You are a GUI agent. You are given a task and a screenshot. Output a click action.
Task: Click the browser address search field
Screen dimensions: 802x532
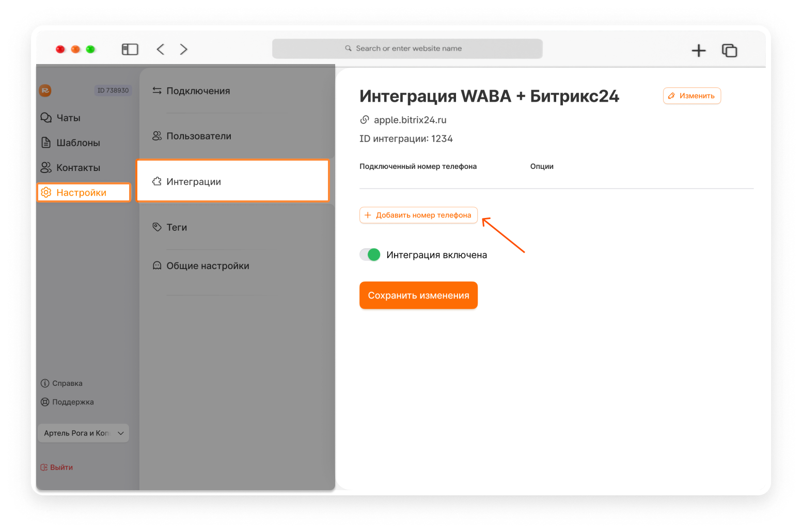pyautogui.click(x=407, y=49)
